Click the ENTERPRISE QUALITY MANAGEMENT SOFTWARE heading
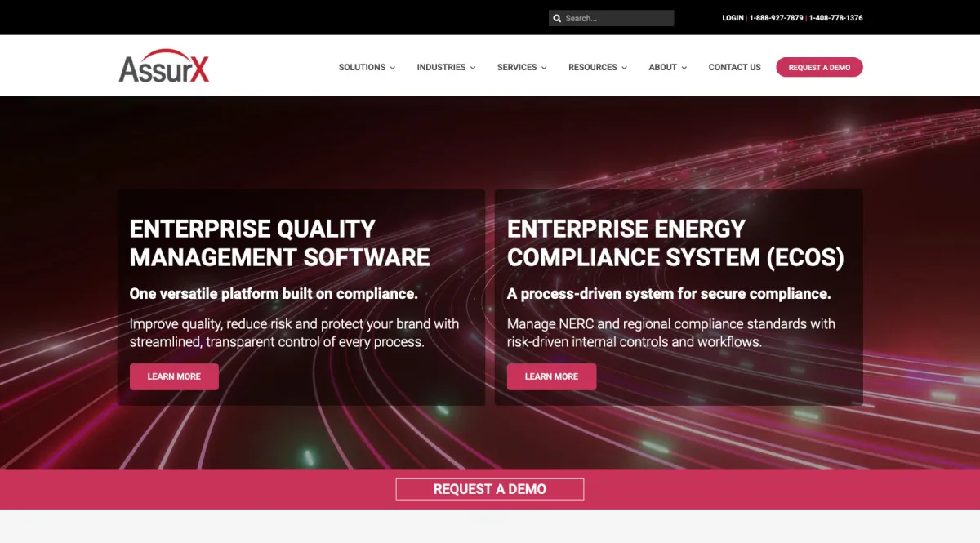 coord(280,243)
